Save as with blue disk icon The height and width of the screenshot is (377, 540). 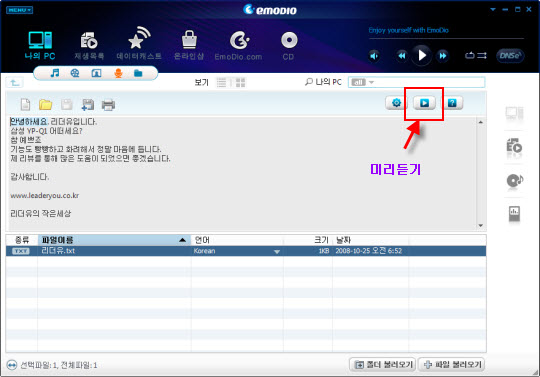[x=87, y=104]
